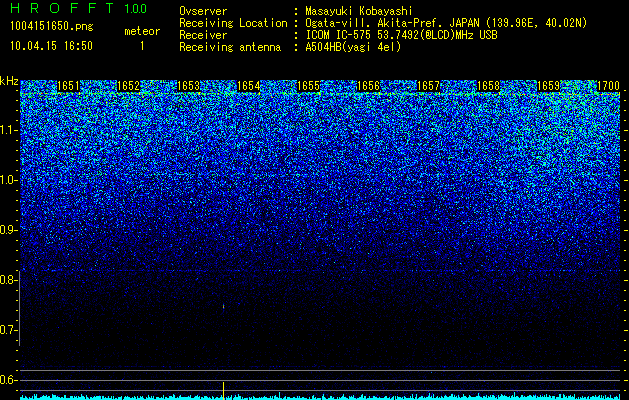This screenshot has height=400, width=629.
Task: Click the 1654 time marker
Action: 248,86
